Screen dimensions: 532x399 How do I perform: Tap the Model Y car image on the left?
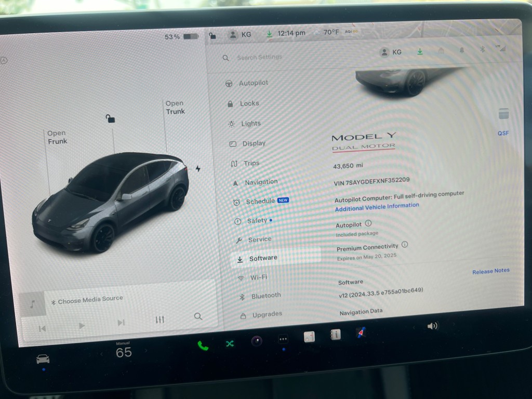coord(111,203)
